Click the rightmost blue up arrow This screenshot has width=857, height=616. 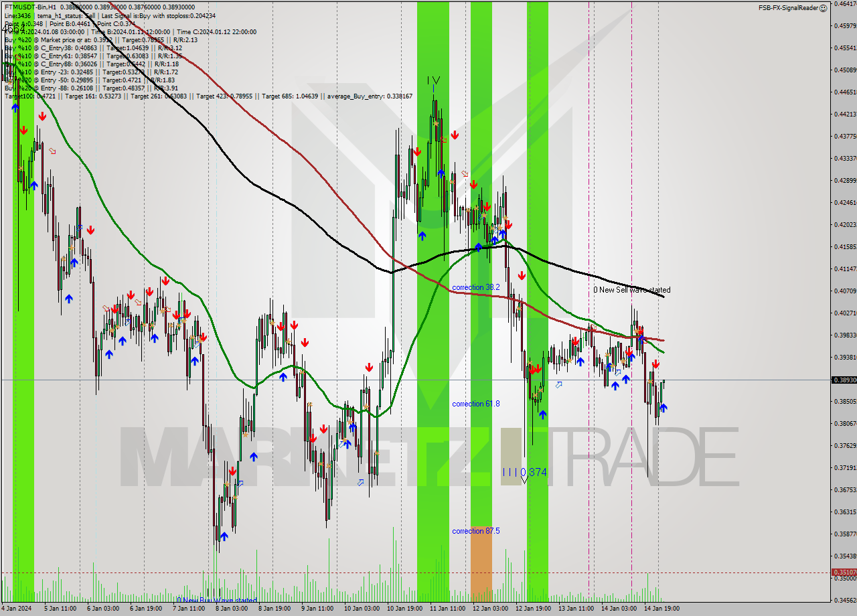tap(663, 407)
